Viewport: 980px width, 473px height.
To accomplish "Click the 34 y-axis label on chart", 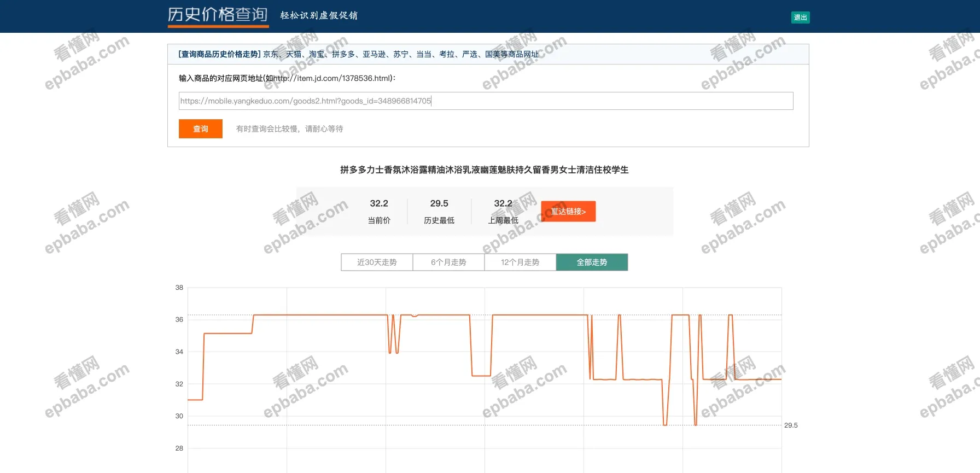I will pos(179,352).
